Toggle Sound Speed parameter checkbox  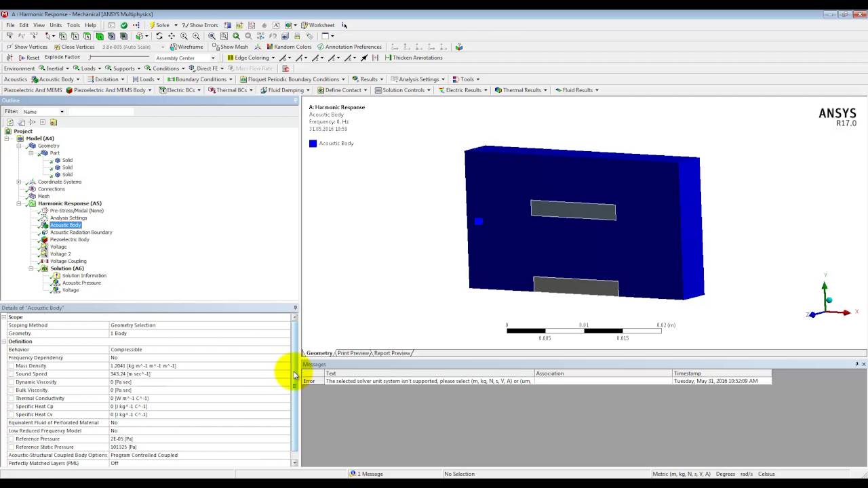(11, 374)
